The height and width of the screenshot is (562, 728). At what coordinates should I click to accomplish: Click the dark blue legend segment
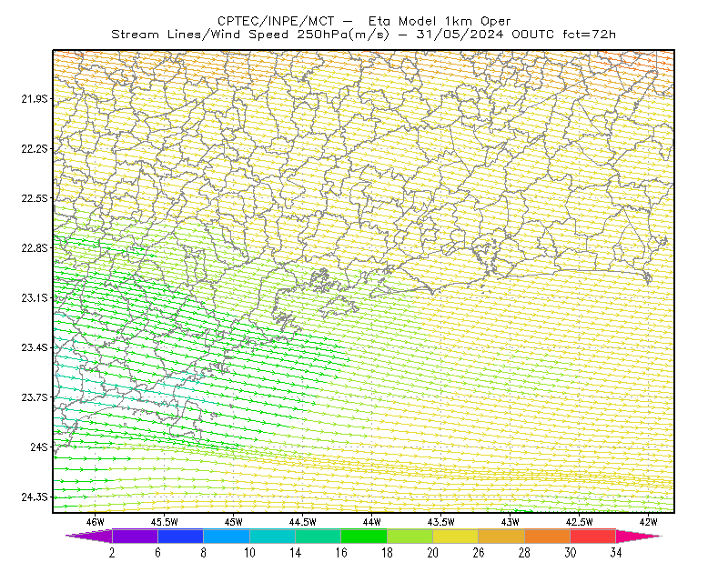(x=180, y=536)
